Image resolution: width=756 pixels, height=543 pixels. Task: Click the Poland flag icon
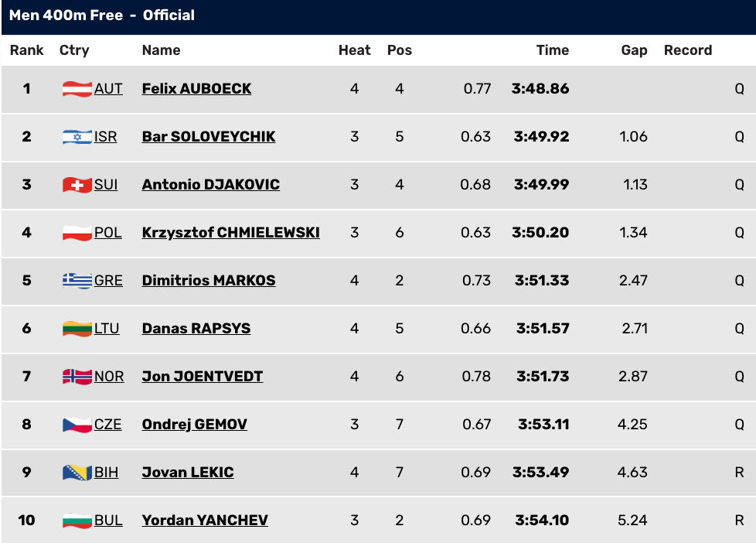pos(77,233)
